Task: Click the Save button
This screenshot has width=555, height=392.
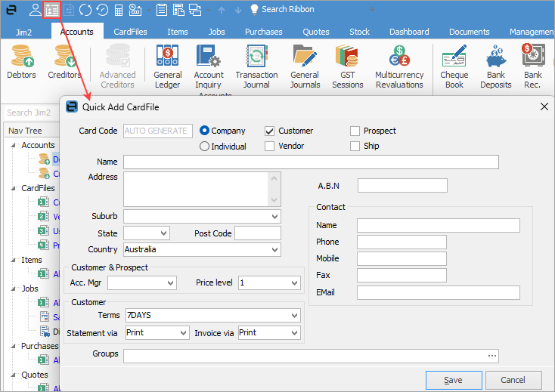Action: click(x=454, y=380)
